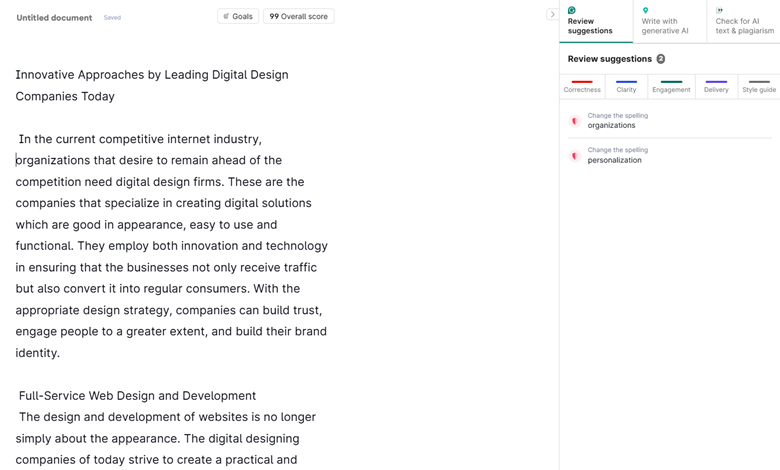This screenshot has width=780, height=470.
Task: Click the plagiarism check quote icon
Action: 719,11
